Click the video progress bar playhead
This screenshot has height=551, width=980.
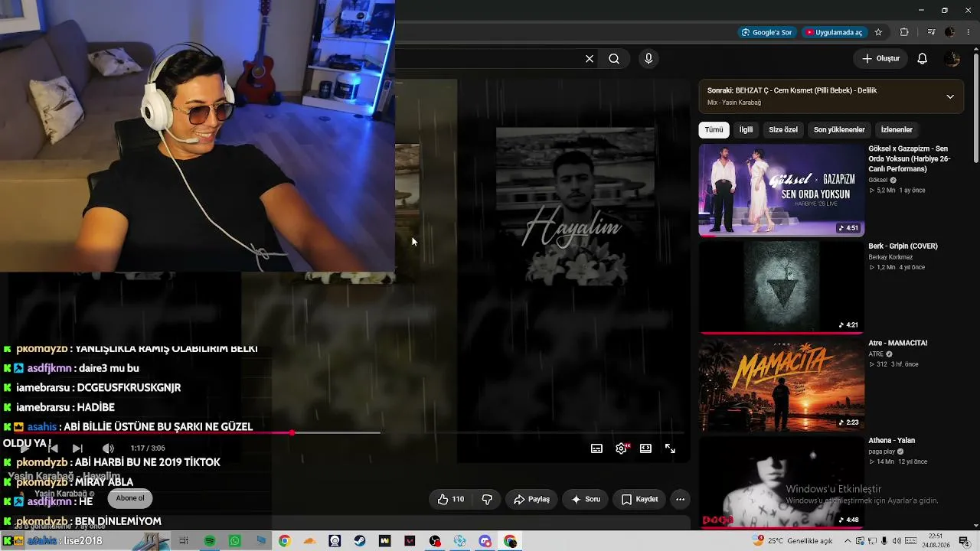(x=292, y=433)
